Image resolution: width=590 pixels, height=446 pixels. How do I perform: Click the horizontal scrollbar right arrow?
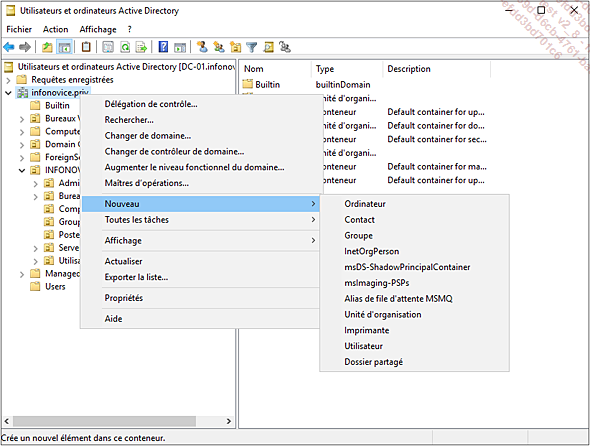click(229, 421)
